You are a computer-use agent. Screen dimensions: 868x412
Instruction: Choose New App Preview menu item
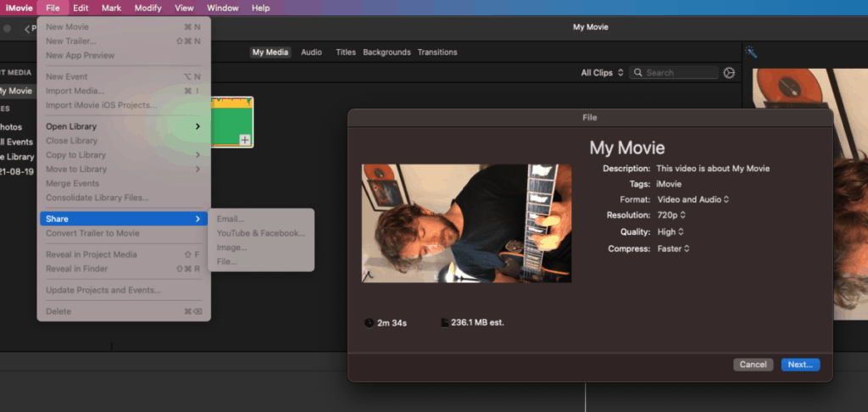(x=124, y=55)
